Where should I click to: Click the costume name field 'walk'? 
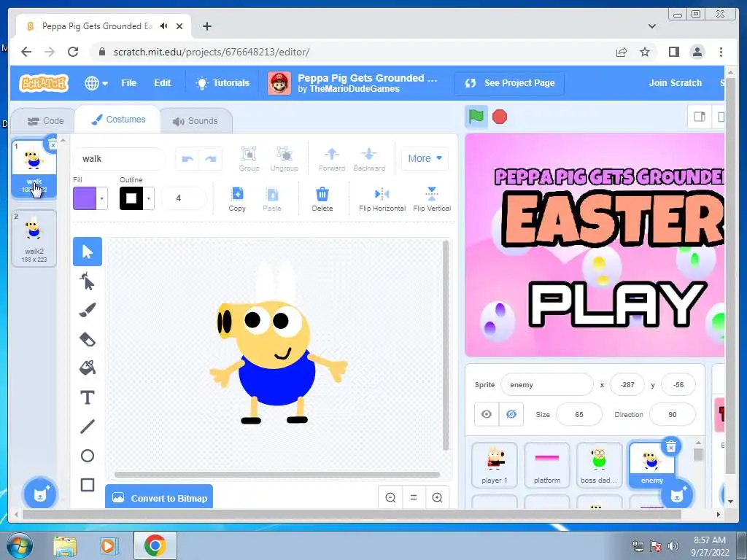120,158
